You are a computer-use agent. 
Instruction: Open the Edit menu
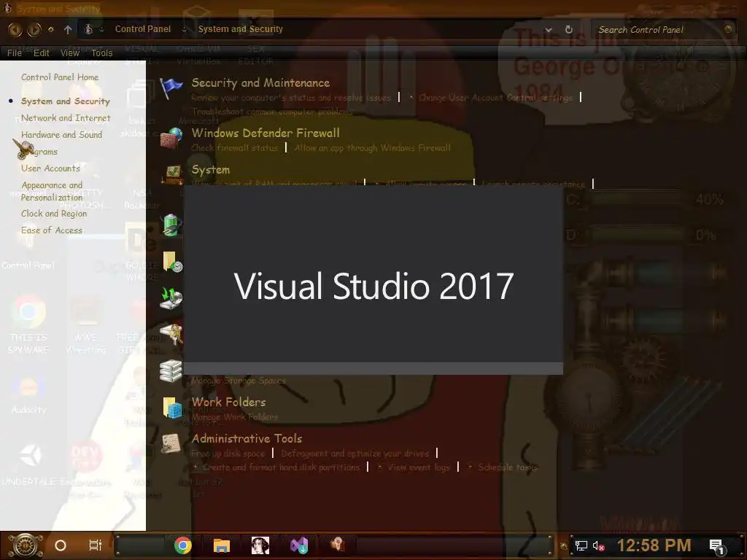pos(42,52)
